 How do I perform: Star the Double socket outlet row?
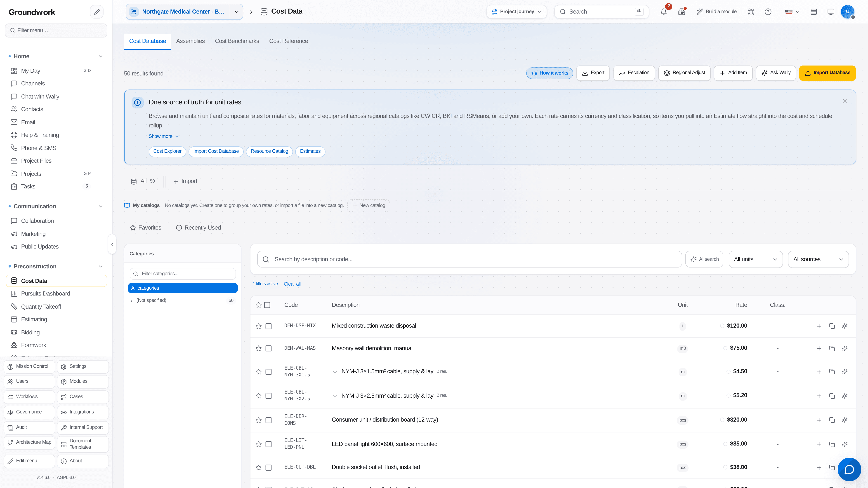[x=258, y=467]
